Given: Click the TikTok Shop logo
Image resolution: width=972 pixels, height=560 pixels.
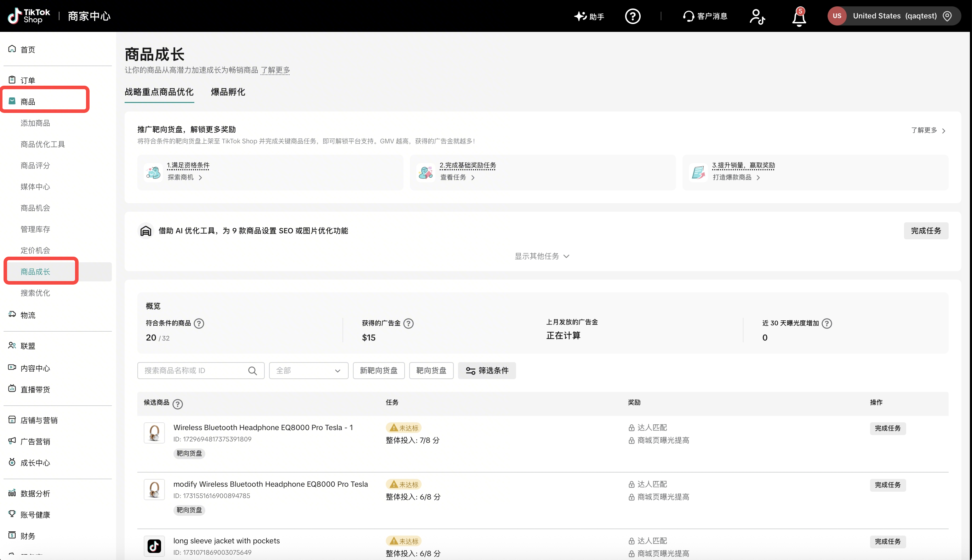Looking at the screenshot, I should pyautogui.click(x=29, y=16).
